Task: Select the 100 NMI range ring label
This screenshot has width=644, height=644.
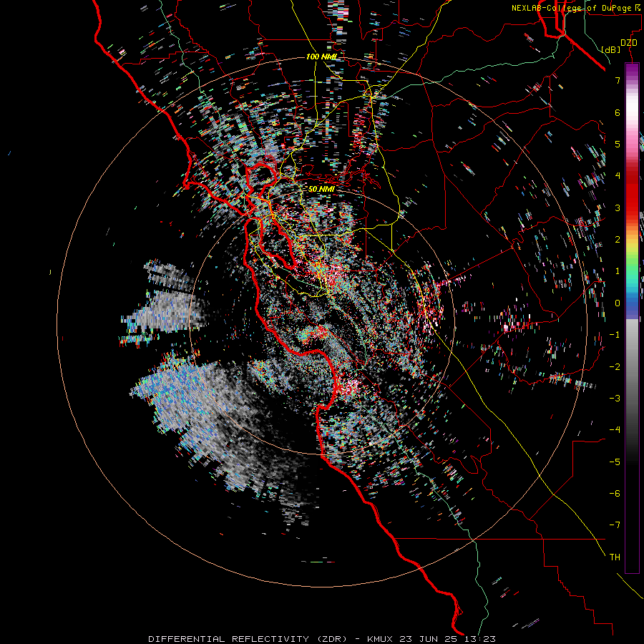Action: click(321, 57)
